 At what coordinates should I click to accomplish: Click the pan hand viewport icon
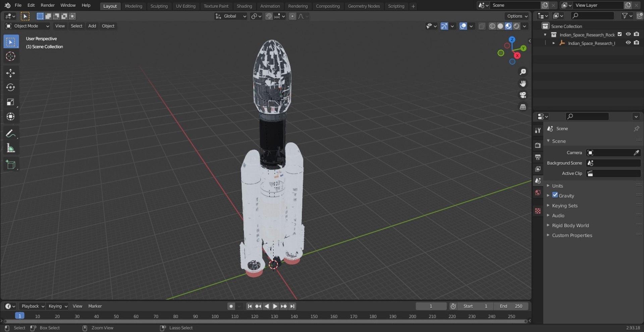click(523, 83)
